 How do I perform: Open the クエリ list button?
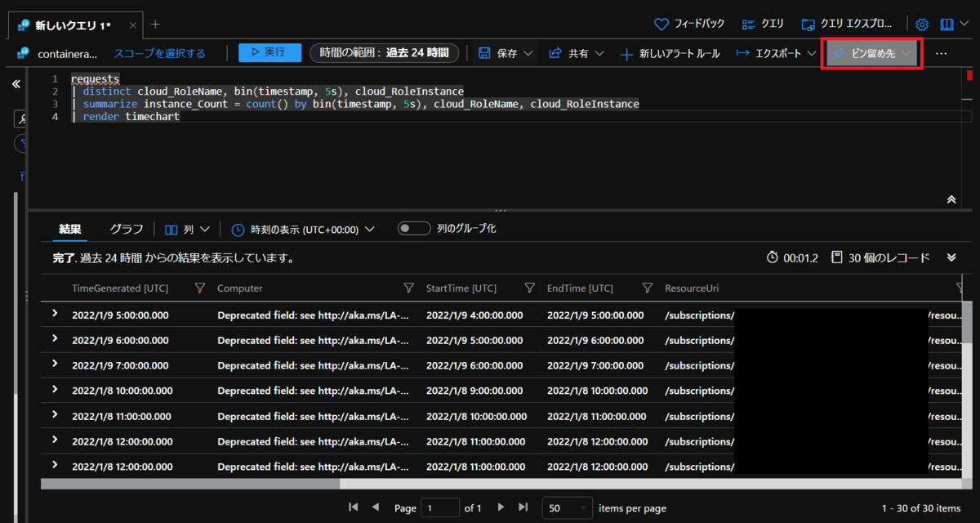763,24
